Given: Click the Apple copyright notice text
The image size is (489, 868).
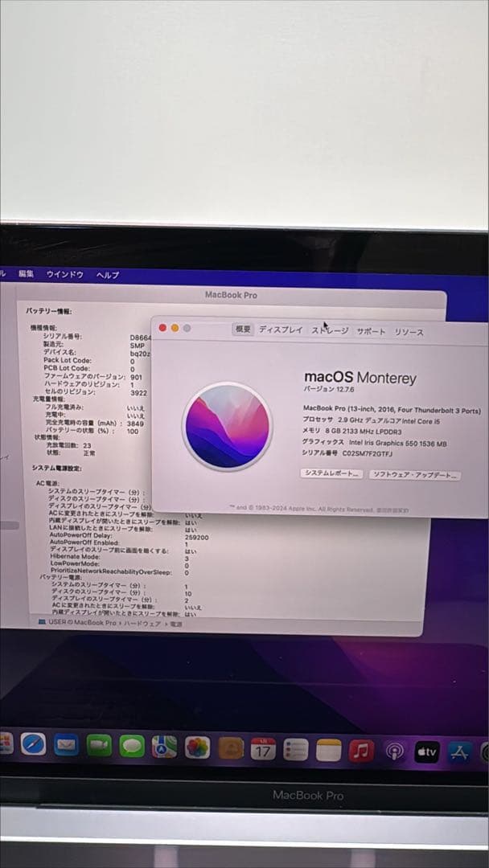Looking at the screenshot, I should 319,508.
